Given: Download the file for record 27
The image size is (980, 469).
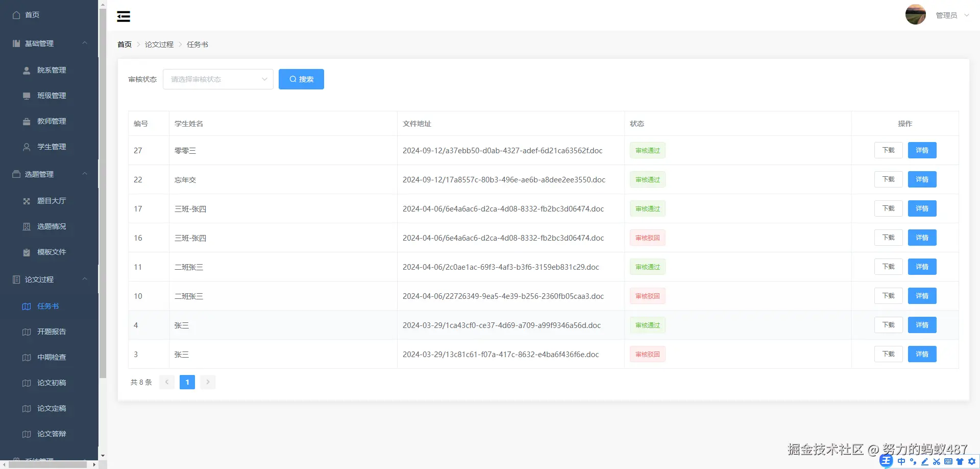Looking at the screenshot, I should (x=889, y=150).
